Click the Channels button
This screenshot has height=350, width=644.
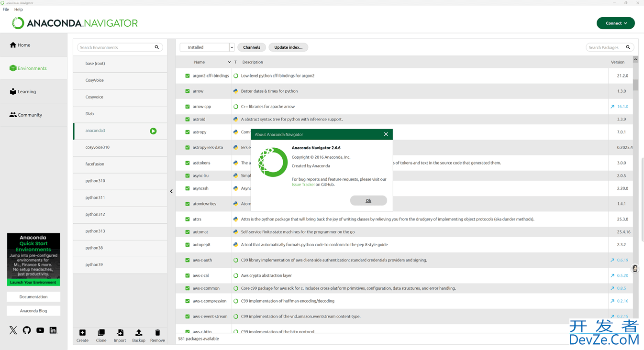[252, 47]
